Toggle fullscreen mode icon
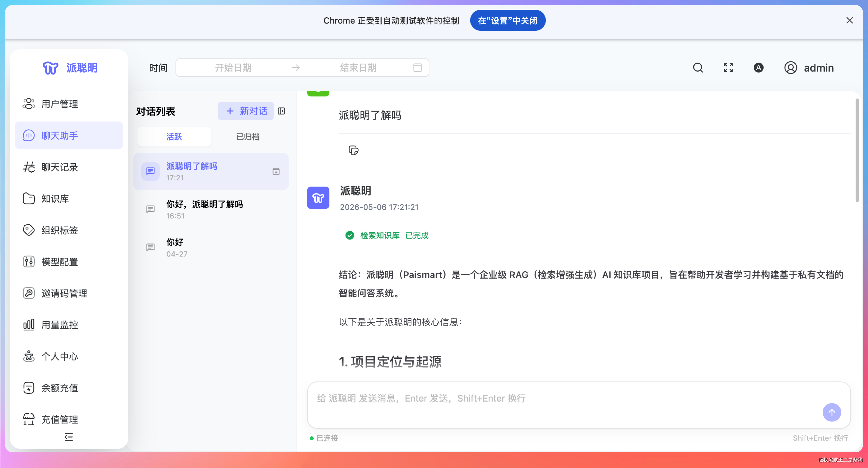868x468 pixels. coord(728,68)
